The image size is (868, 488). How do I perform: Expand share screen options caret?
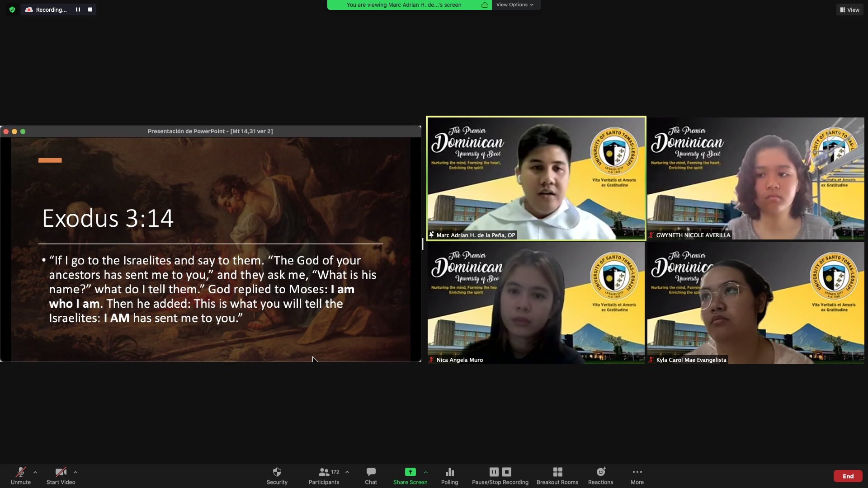click(x=426, y=472)
